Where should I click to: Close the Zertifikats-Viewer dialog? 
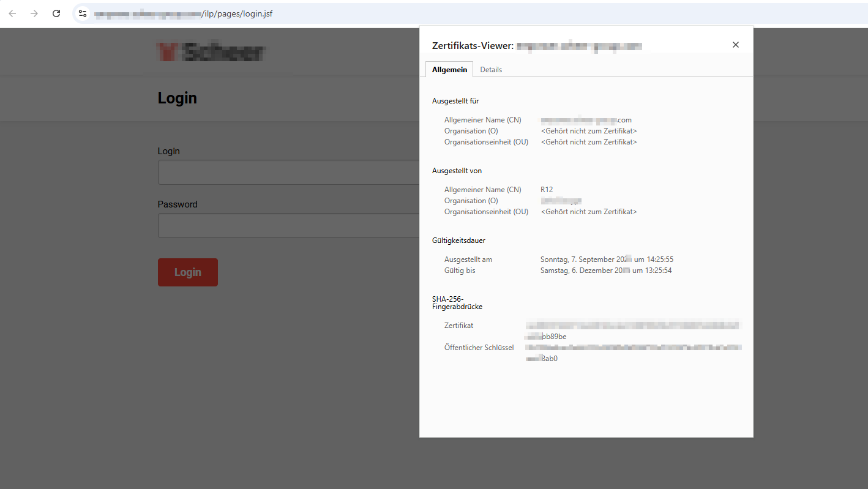(x=736, y=45)
